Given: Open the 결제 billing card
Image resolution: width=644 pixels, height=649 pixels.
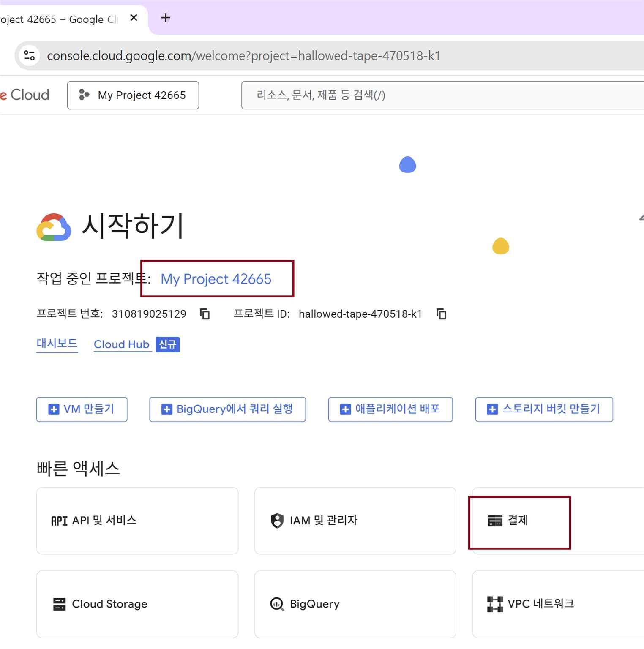Looking at the screenshot, I should click(x=558, y=521).
